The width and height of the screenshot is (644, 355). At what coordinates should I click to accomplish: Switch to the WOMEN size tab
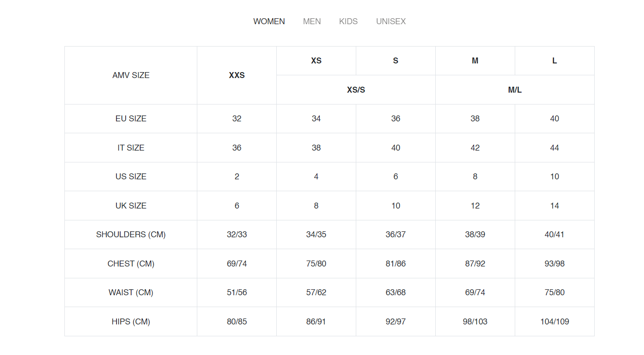pyautogui.click(x=269, y=21)
